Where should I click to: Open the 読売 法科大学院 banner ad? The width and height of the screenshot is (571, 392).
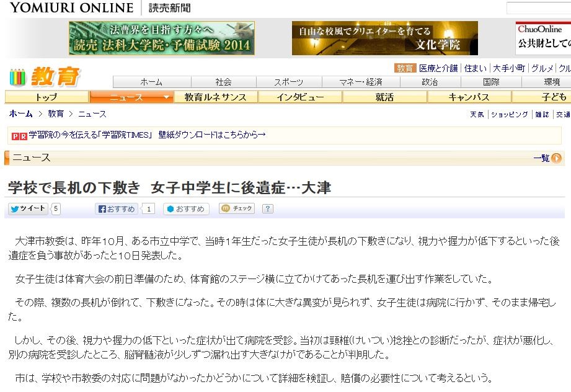tap(162, 38)
